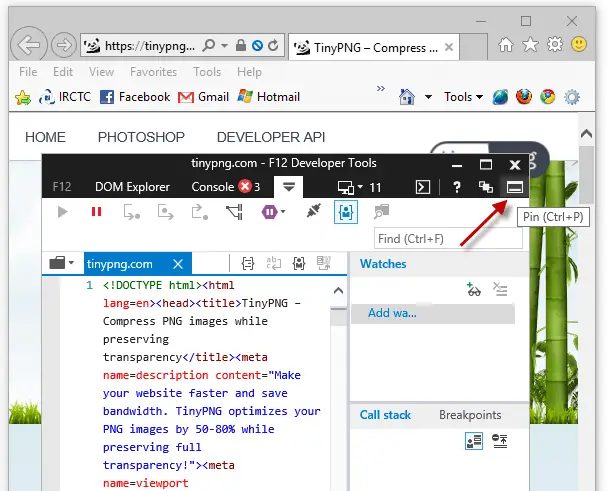Open the View menu
The width and height of the screenshot is (607, 491).
101,72
